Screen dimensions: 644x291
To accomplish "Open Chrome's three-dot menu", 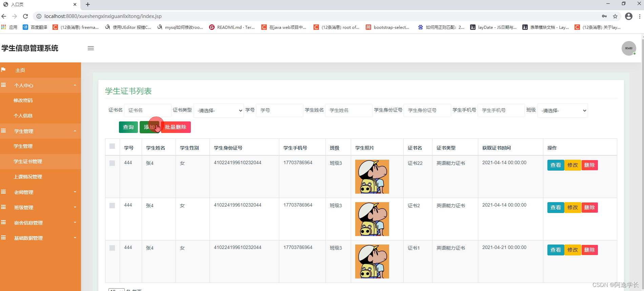I will coord(640,16).
